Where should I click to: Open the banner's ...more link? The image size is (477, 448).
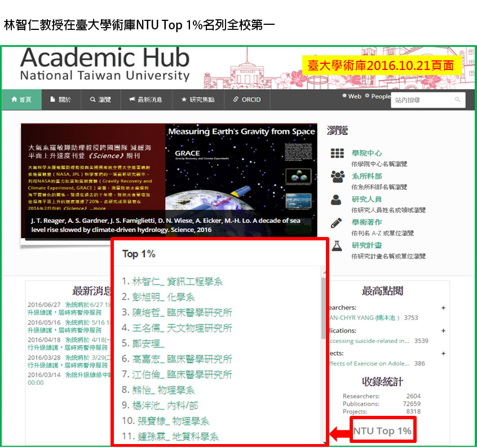(x=98, y=208)
